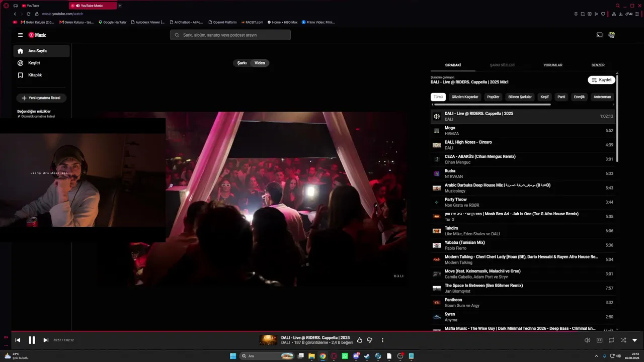The width and height of the screenshot is (644, 362).
Task: Play Rudra by N1RVAAN from queue
Action: [523, 173]
